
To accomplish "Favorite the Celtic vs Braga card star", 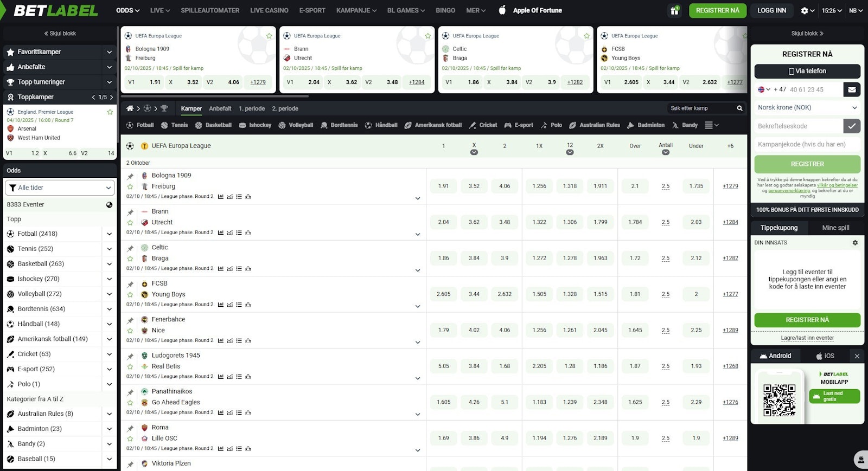I will (x=586, y=36).
